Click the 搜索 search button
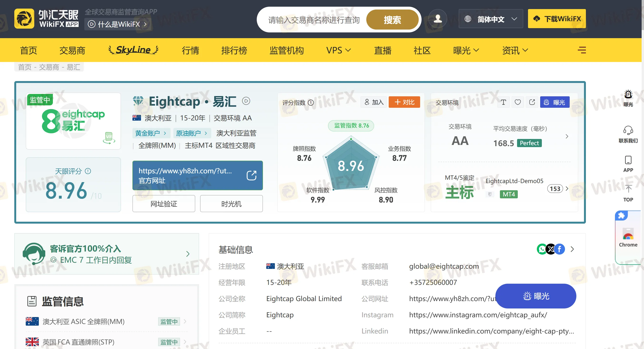 pos(392,20)
